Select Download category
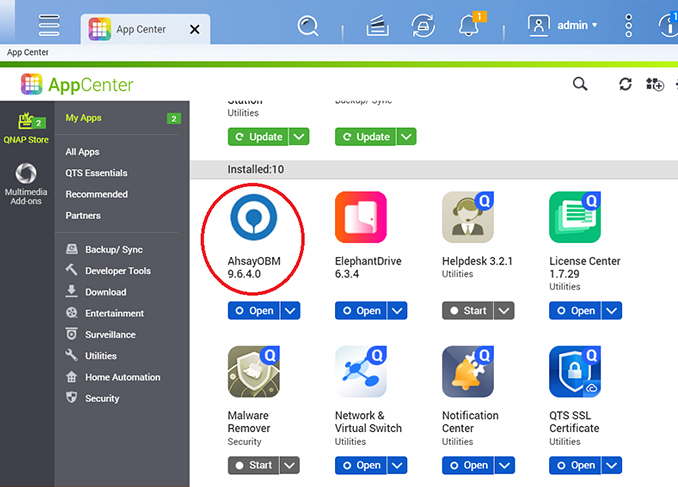678x487 pixels. [96, 292]
